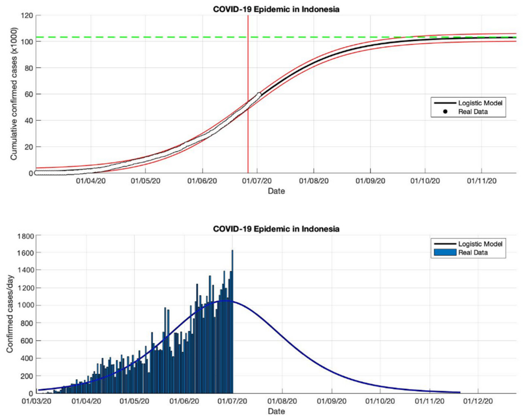Click the Real Data dot marker in top legend
The image size is (523, 420).
[x=445, y=112]
